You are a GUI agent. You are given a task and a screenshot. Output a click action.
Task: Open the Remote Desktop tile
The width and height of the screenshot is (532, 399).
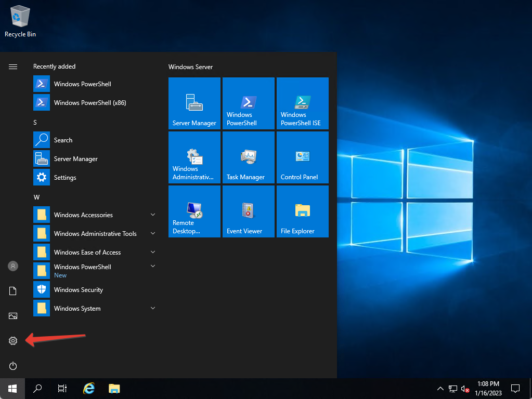tap(194, 211)
